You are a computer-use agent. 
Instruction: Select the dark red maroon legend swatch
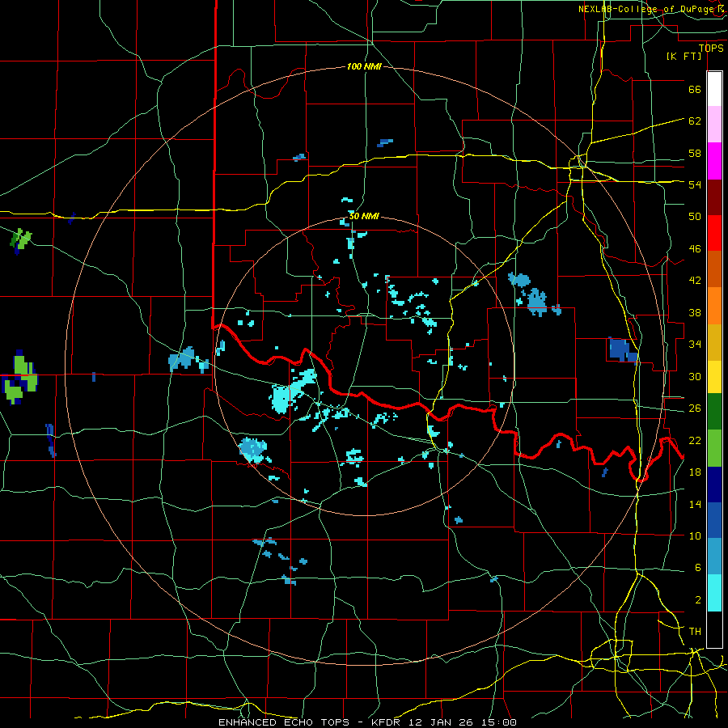pyautogui.click(x=714, y=197)
